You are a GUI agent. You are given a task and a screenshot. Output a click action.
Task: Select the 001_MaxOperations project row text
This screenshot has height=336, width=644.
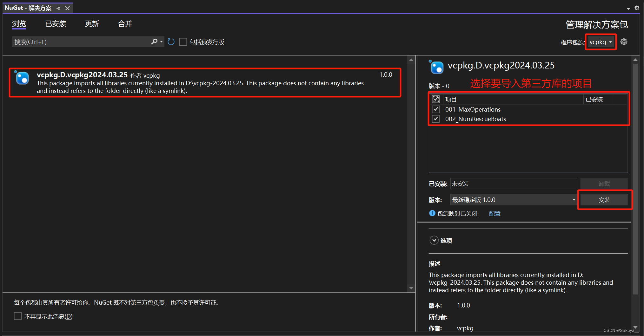coord(473,109)
